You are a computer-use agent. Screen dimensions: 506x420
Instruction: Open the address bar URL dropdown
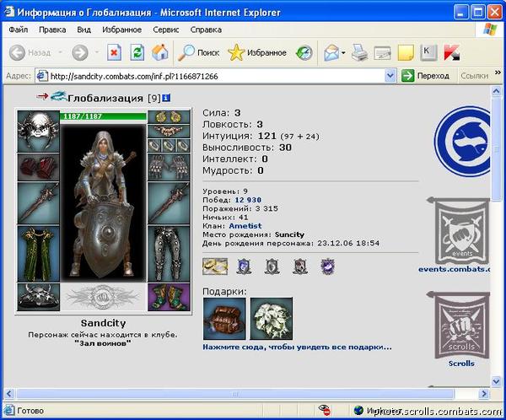pos(389,76)
